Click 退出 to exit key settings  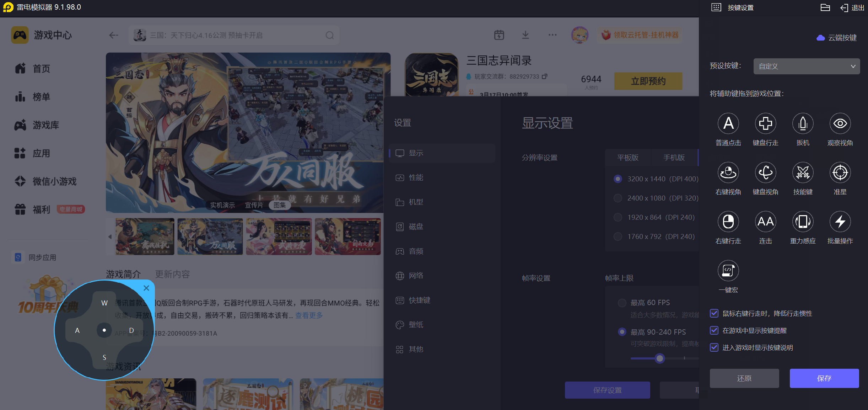(x=853, y=8)
